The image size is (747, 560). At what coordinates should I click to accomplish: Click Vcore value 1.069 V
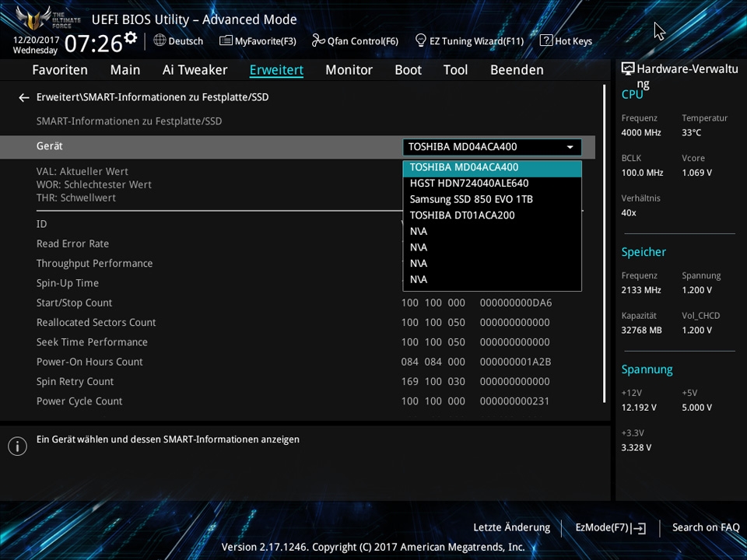point(697,173)
